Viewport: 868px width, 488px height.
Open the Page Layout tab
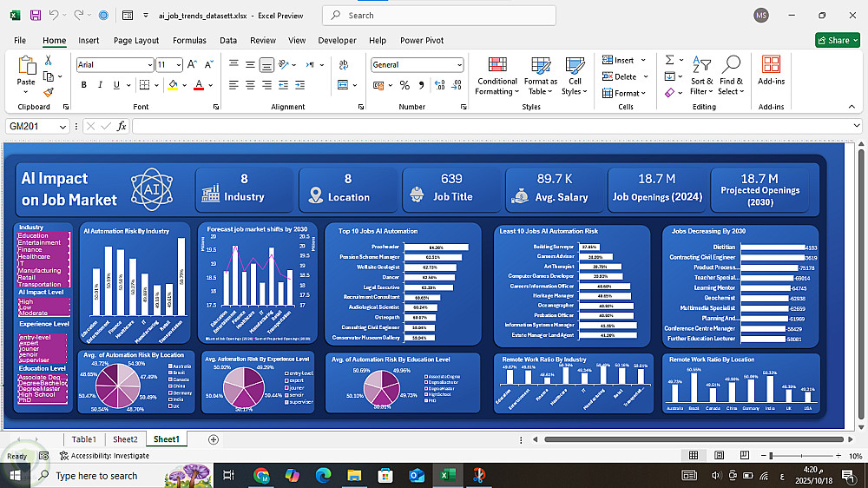pyautogui.click(x=136, y=41)
